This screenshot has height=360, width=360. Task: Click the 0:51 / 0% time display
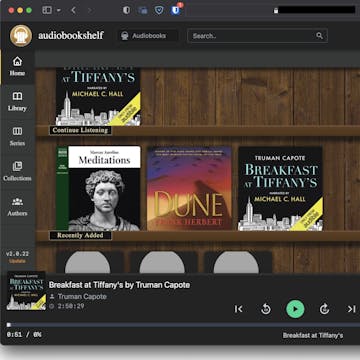click(24, 334)
